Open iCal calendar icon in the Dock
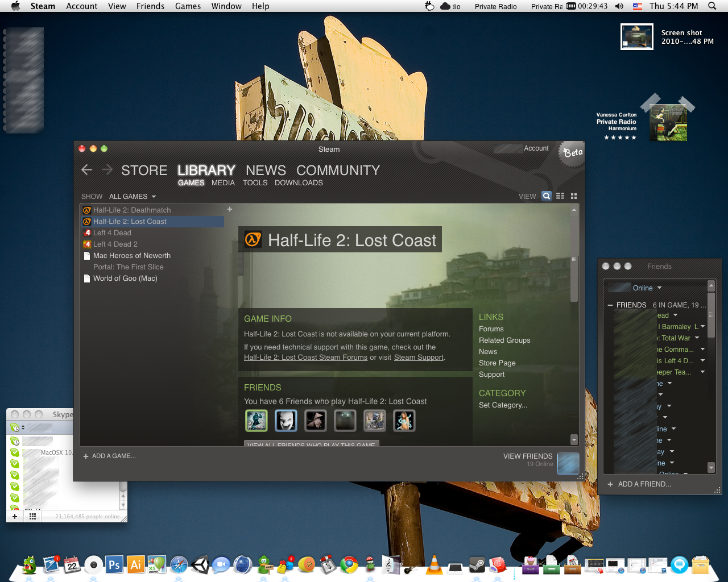Image resolution: width=728 pixels, height=582 pixels. [72, 565]
